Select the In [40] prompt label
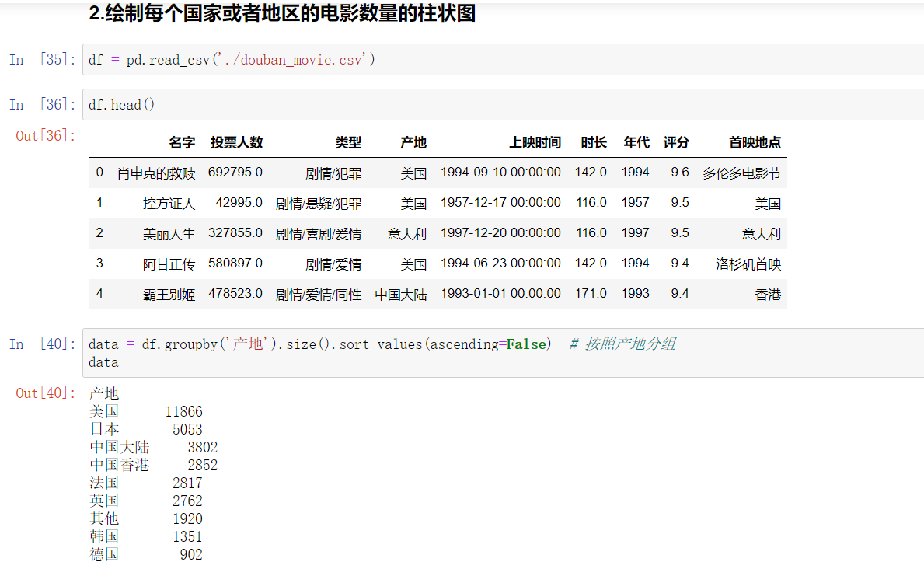 pyautogui.click(x=43, y=344)
